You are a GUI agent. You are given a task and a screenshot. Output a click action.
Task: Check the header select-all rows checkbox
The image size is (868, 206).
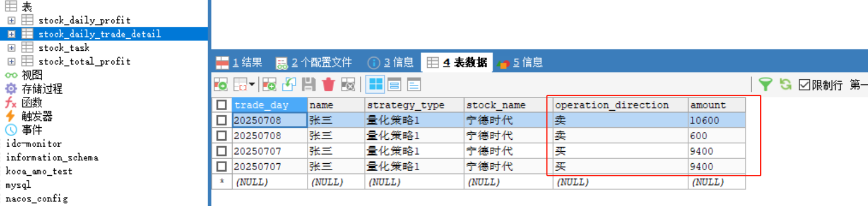[x=221, y=106]
